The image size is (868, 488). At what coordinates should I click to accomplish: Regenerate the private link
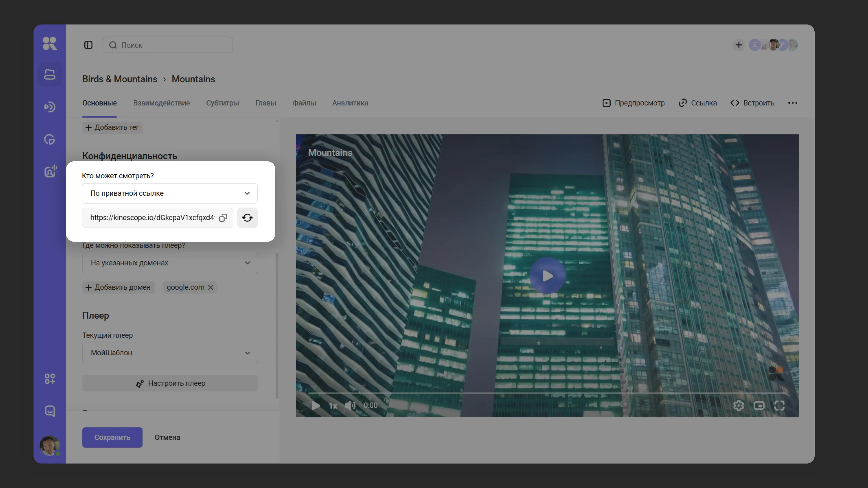[247, 218]
